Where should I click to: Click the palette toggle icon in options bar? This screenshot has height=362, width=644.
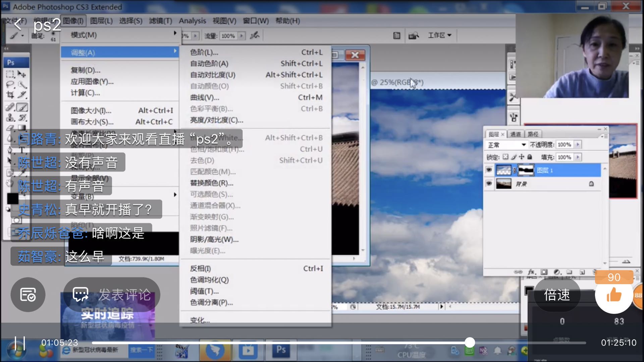[397, 35]
